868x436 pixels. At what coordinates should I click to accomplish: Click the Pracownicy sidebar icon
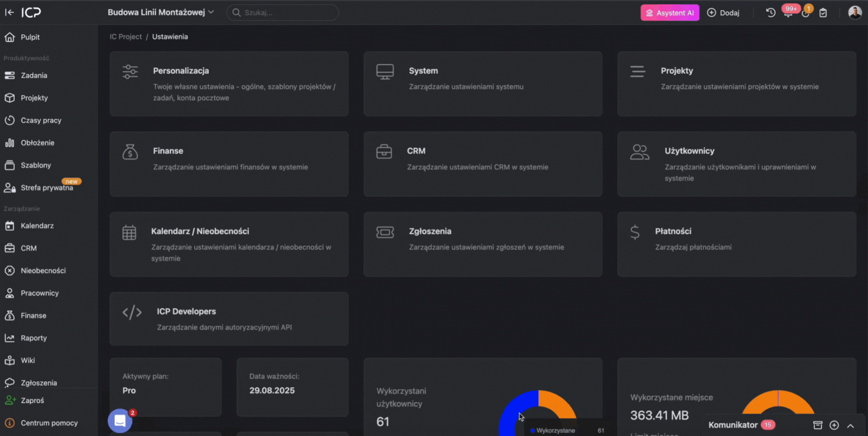(10, 293)
